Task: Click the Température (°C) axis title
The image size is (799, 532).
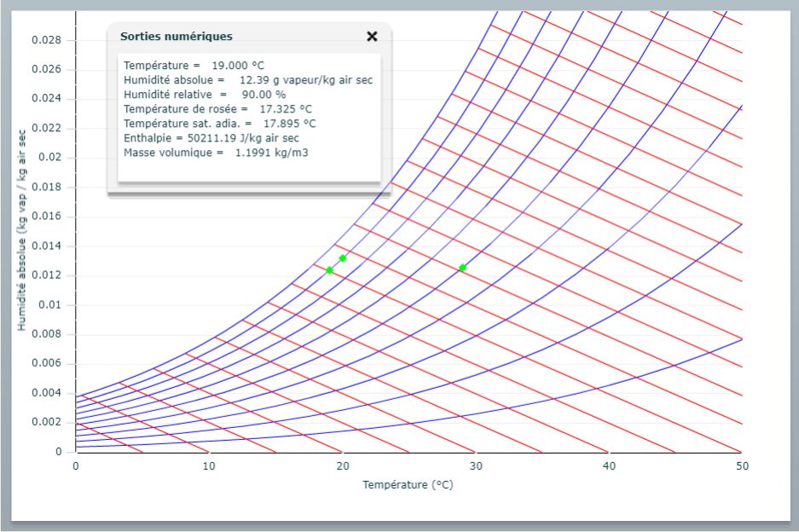Action: click(408, 485)
